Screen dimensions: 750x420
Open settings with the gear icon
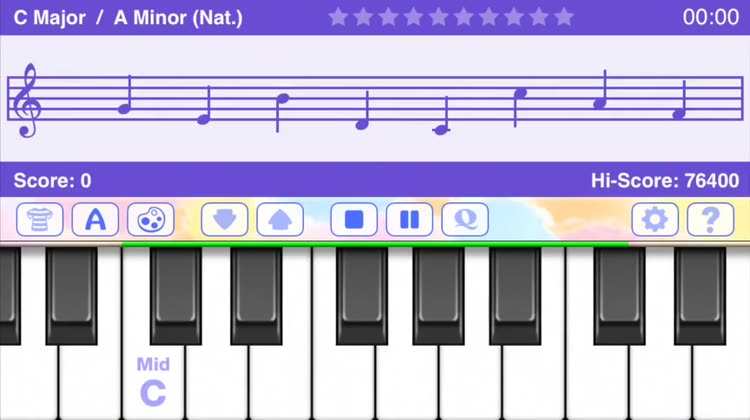[655, 220]
